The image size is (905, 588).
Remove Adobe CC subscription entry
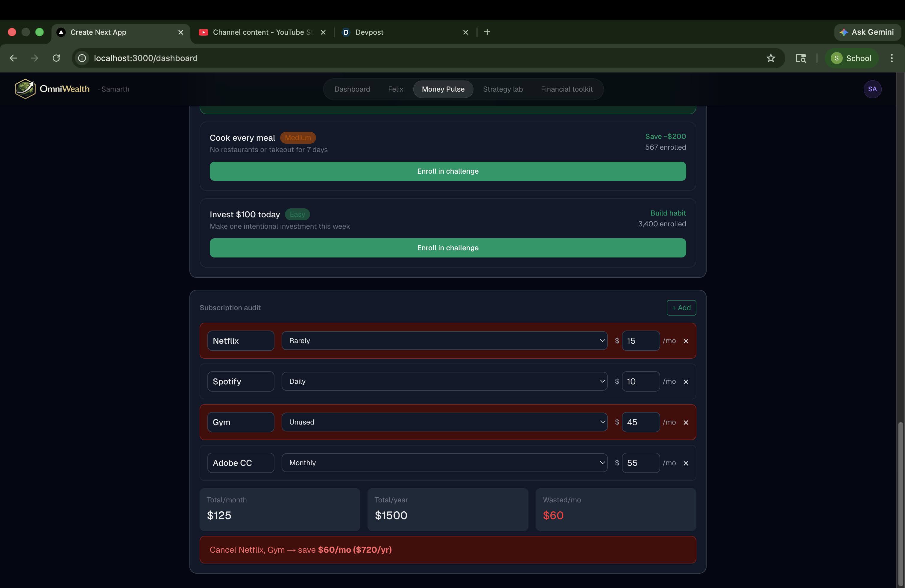(686, 463)
